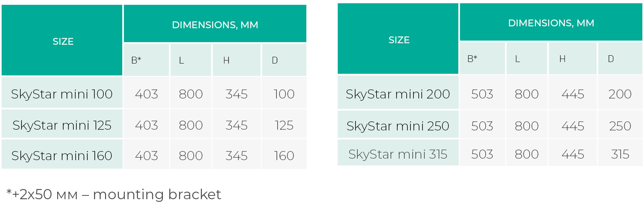Click D value 125 in the left table
Image resolution: width=644 pixels, height=224 pixels.
pos(284,125)
